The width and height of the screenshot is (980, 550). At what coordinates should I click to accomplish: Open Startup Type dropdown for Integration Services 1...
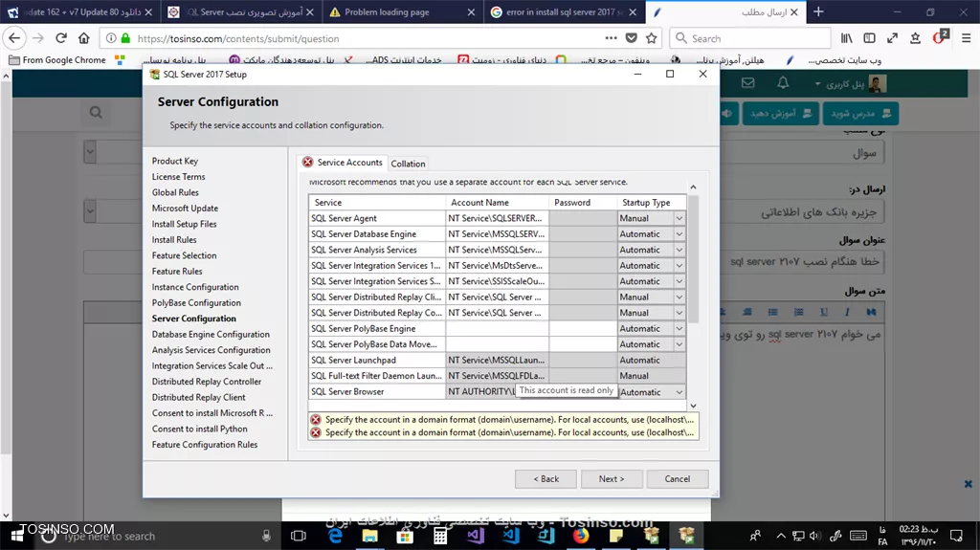pyautogui.click(x=679, y=266)
